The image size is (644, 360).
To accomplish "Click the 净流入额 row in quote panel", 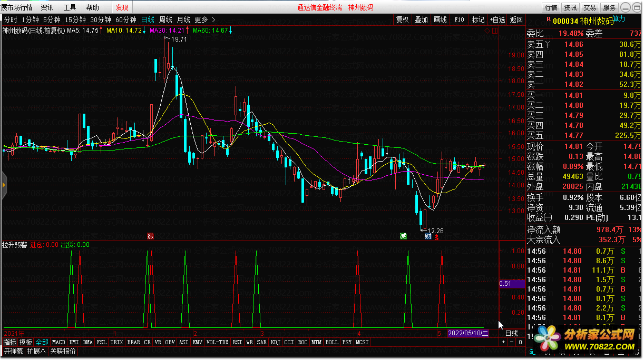I will tap(584, 229).
